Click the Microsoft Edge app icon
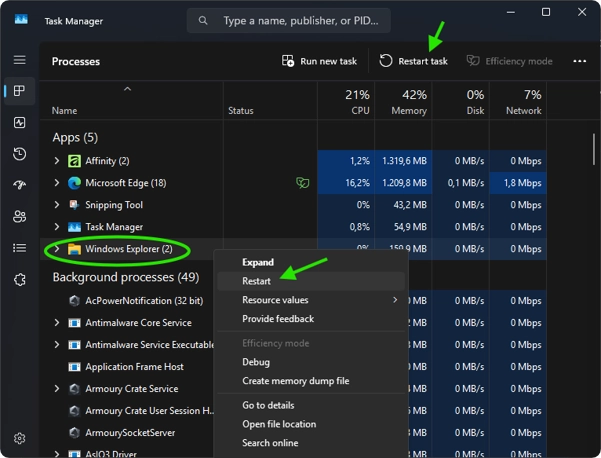601x458 pixels. coord(74,183)
